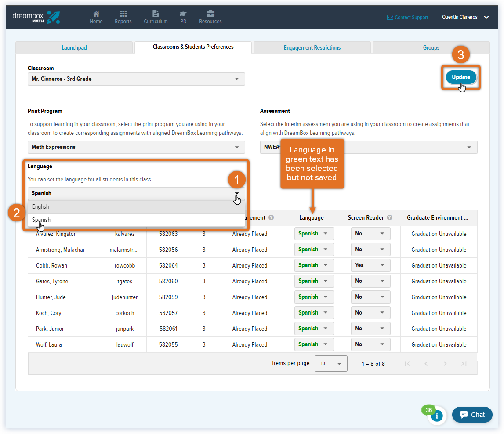The image size is (504, 434).
Task: Click the Language column header
Action: (312, 218)
